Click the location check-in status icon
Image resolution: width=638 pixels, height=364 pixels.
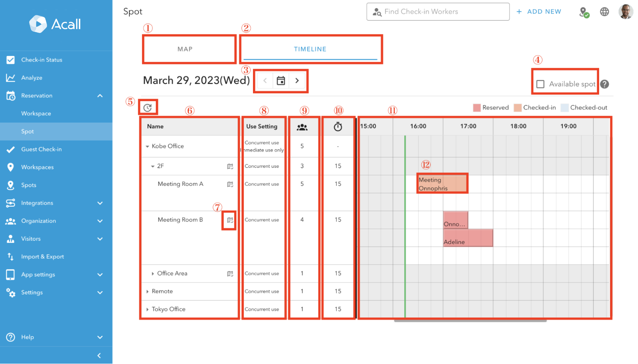coord(584,11)
